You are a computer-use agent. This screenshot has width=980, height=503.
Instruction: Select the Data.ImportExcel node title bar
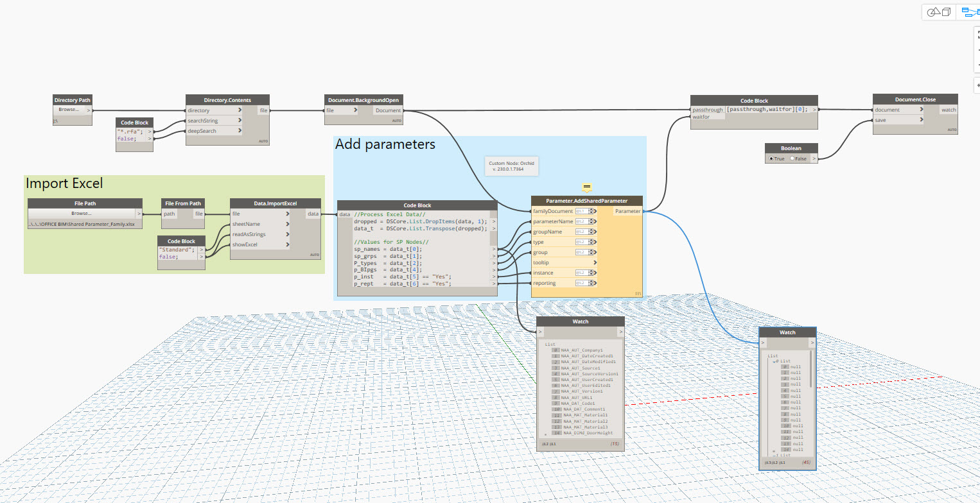point(276,203)
